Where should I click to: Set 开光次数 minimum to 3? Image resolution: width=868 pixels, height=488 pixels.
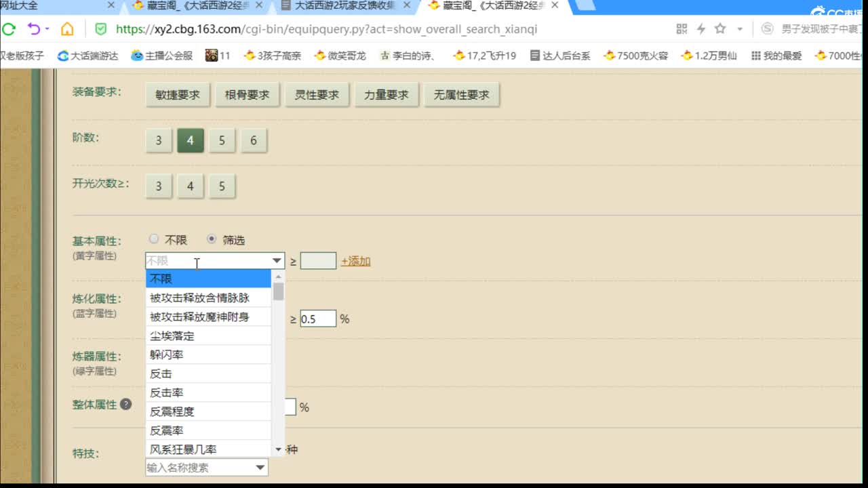click(x=159, y=186)
